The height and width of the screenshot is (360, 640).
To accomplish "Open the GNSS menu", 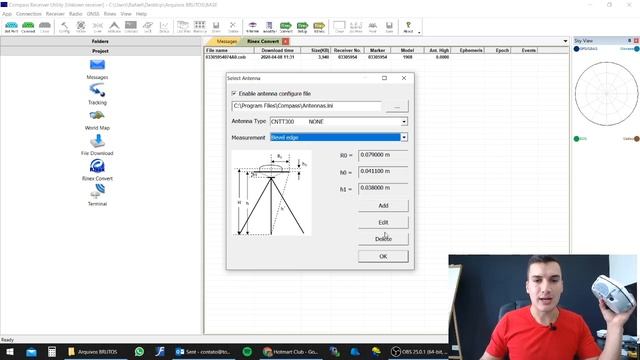I will [x=93, y=14].
